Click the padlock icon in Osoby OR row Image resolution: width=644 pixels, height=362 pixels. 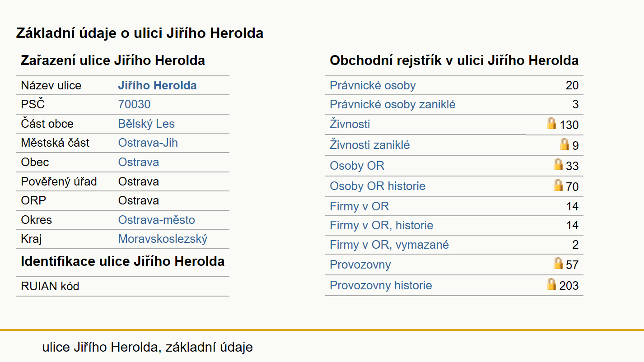(x=558, y=164)
